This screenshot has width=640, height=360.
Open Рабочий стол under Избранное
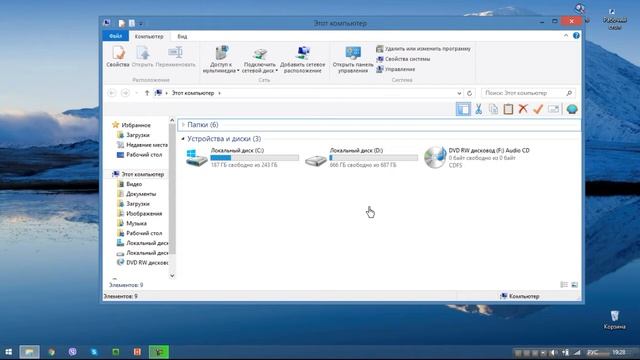[139, 155]
